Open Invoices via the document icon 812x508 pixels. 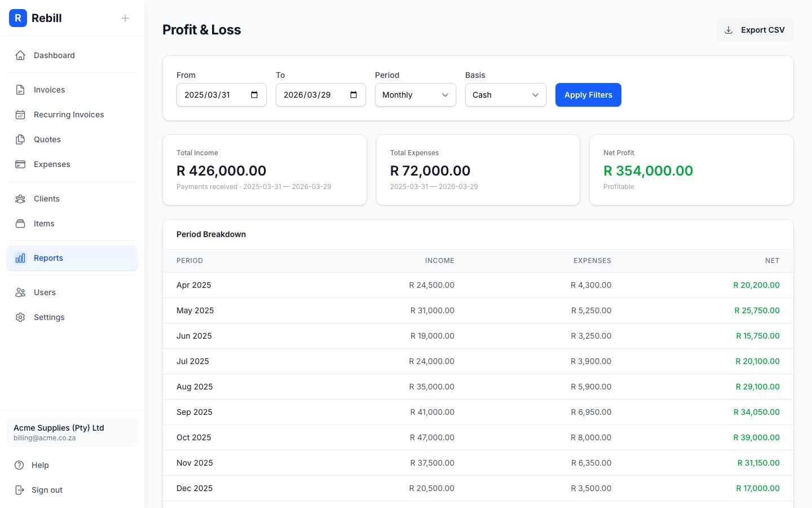tap(20, 90)
